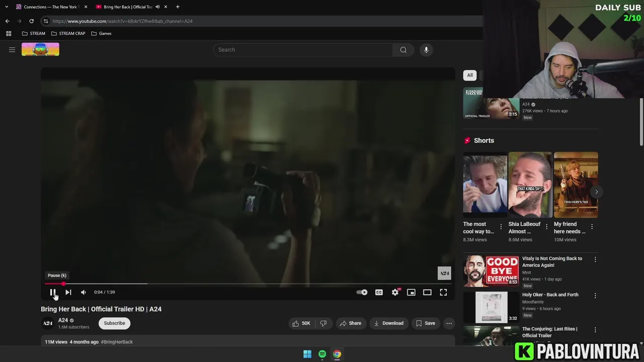This screenshot has width=644, height=362.
Task: Open options for 'Shia LaBeouf' Short
Action: (x=546, y=227)
